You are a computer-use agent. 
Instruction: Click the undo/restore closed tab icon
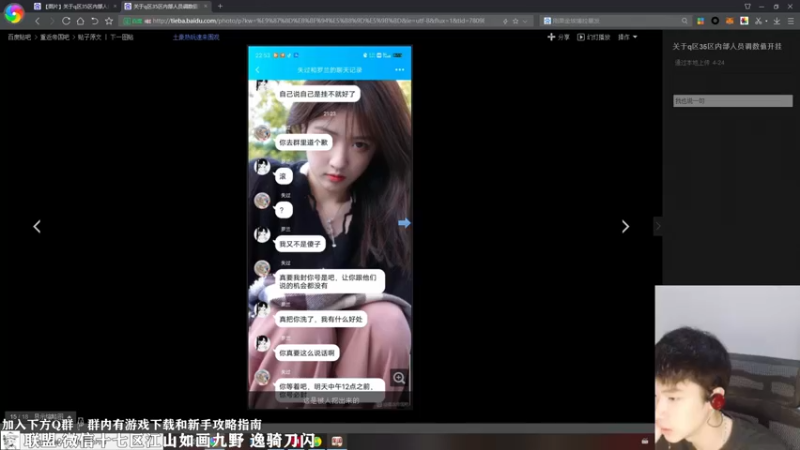pos(94,21)
